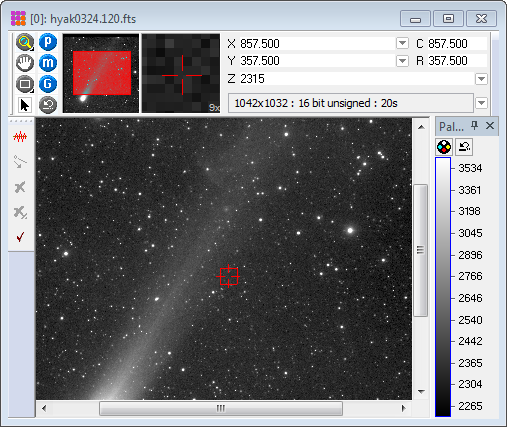Open the red waveform profile tool

click(20, 137)
